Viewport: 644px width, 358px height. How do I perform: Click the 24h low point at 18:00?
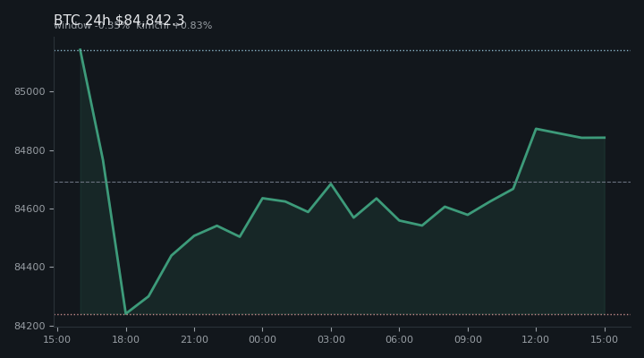pyautogui.click(x=126, y=313)
